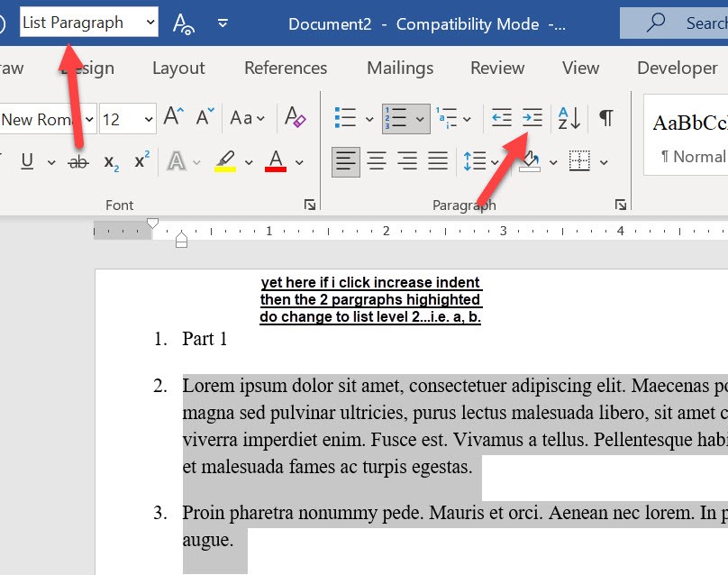This screenshot has height=575, width=728.
Task: Click the Bullets list icon
Action: [x=345, y=118]
